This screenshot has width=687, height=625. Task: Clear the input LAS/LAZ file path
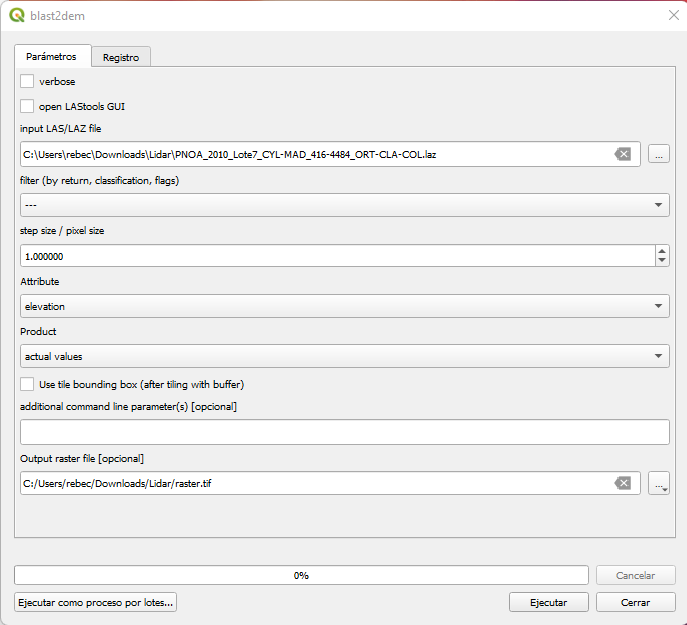(x=622, y=154)
